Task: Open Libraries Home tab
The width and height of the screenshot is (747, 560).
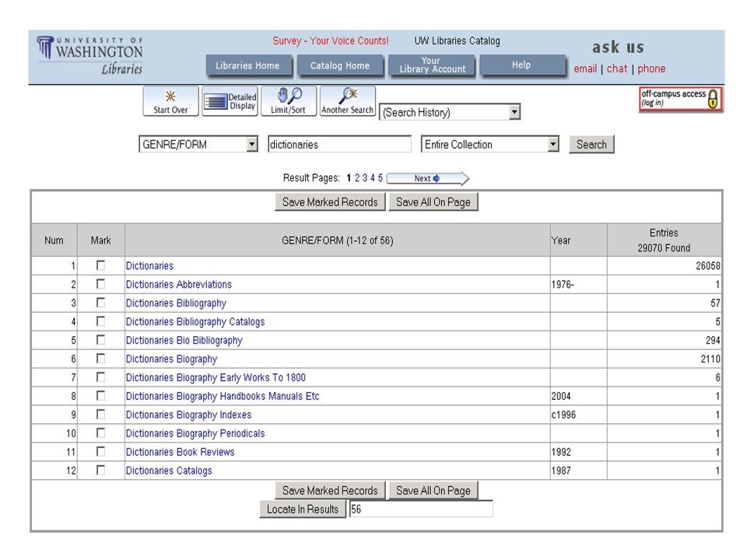Action: pos(248,65)
